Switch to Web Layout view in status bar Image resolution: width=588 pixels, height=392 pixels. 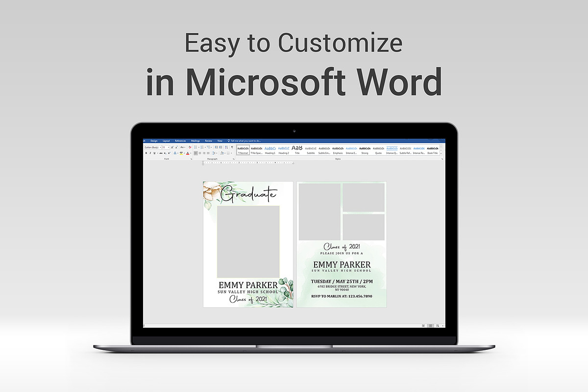[438, 325]
